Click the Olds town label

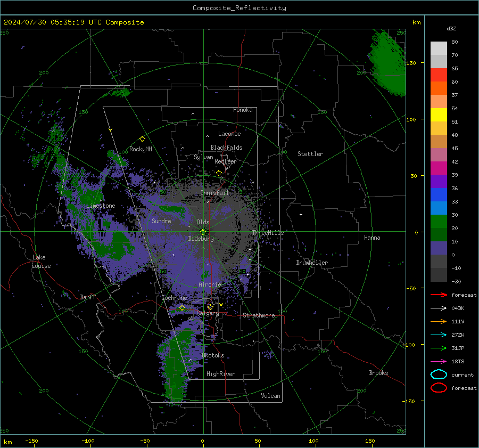(203, 222)
